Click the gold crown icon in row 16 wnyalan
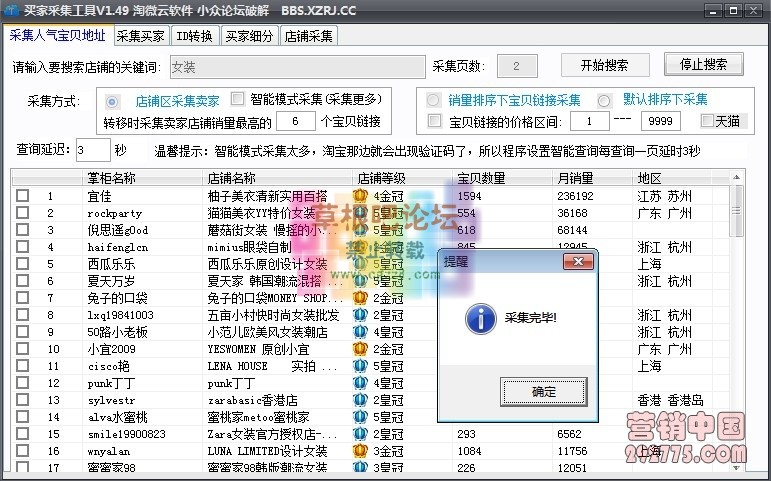The width and height of the screenshot is (771, 481). pos(360,451)
